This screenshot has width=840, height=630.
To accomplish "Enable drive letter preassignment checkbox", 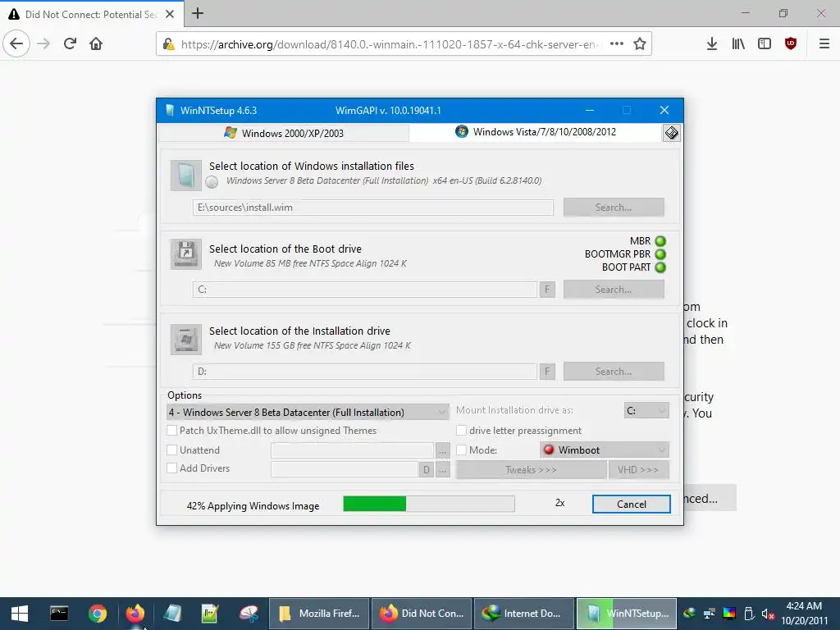I will point(461,430).
